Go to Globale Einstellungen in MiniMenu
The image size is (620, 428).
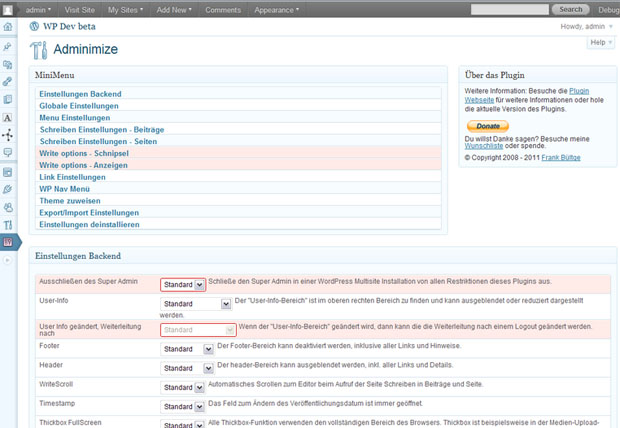point(79,106)
